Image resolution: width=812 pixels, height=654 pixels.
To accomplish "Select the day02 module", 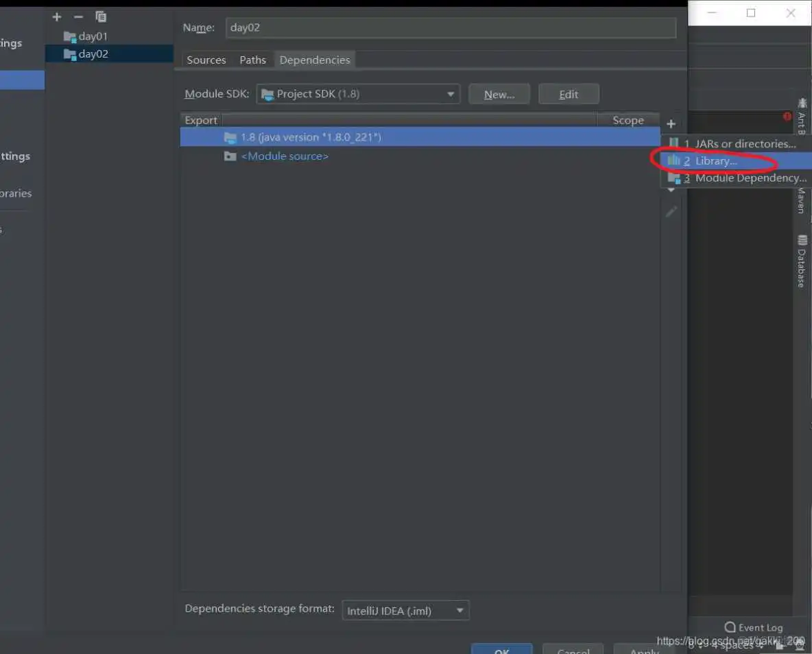I will 93,54.
